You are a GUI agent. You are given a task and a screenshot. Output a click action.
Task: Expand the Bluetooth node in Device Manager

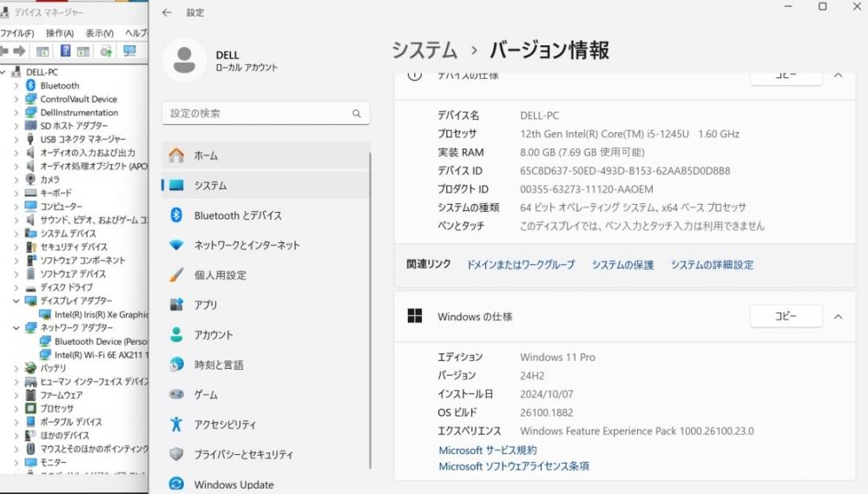coord(16,85)
